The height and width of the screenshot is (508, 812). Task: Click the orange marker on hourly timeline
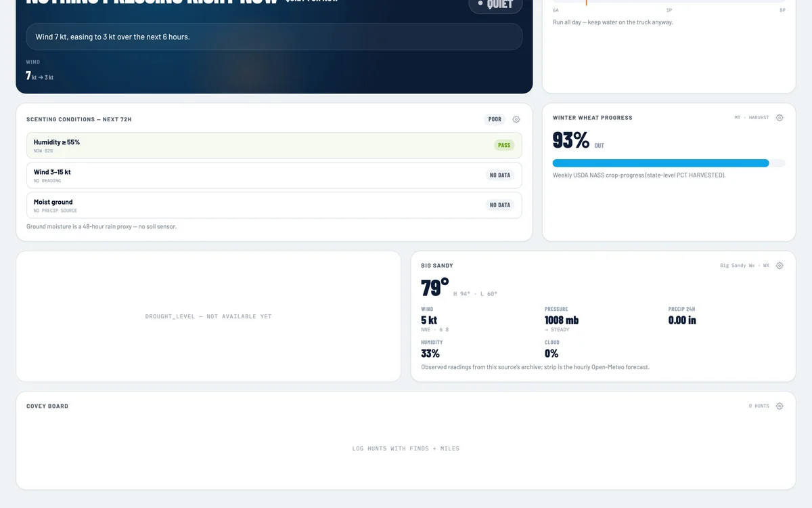(587, 2)
